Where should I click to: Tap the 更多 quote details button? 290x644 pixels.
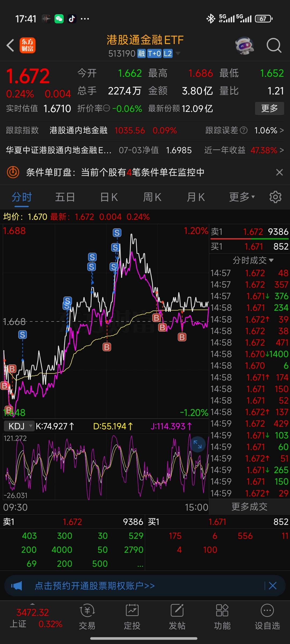point(269,108)
